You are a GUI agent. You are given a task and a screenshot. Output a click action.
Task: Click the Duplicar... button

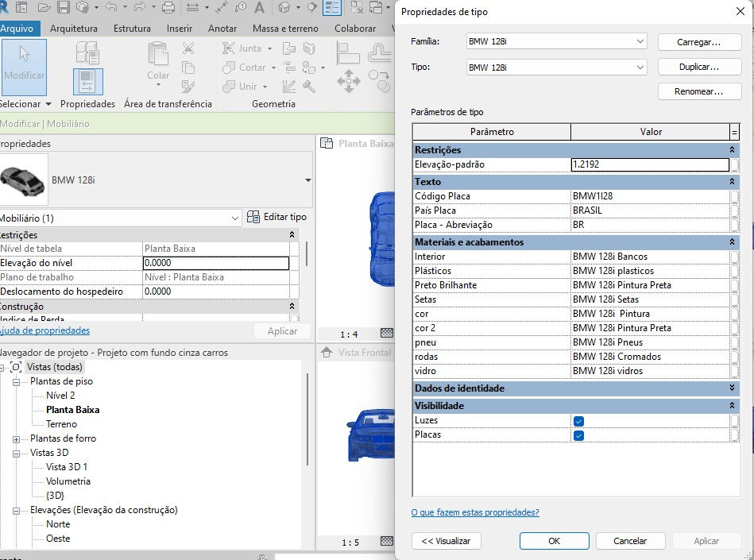699,67
